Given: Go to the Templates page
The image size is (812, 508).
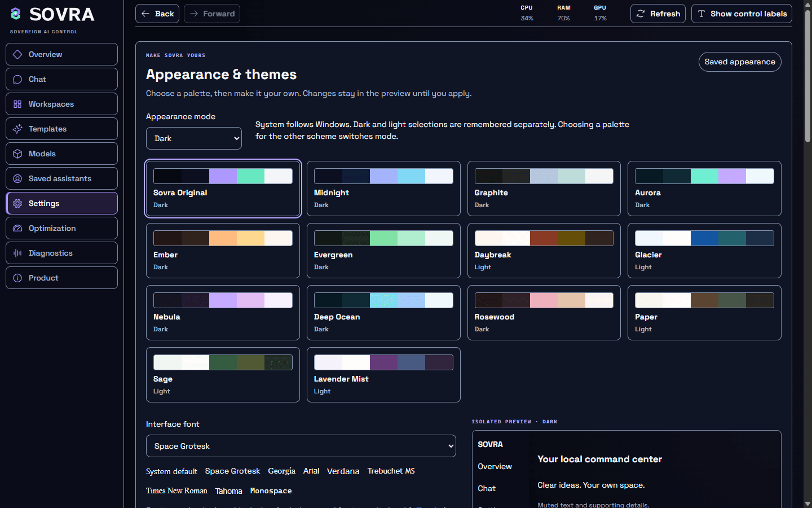Looking at the screenshot, I should [x=61, y=129].
